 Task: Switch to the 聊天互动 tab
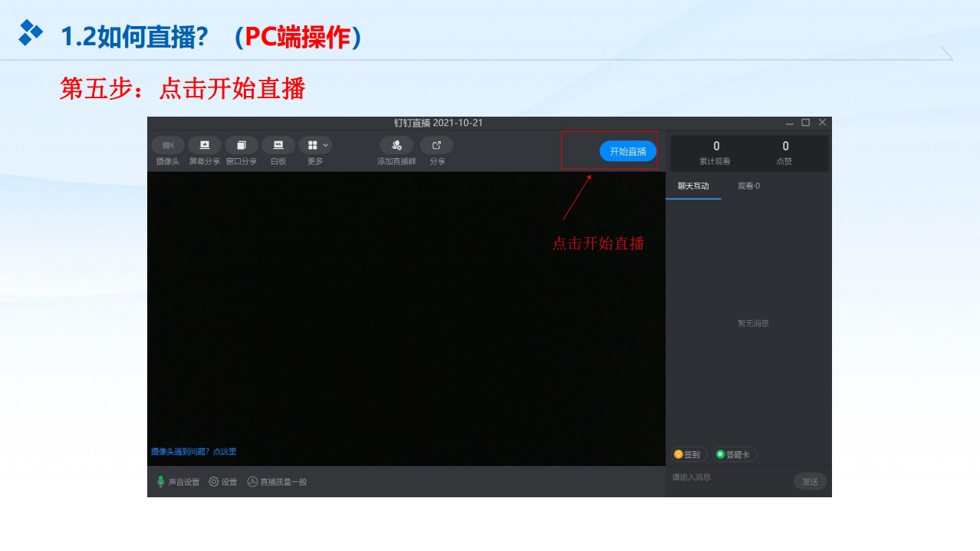pos(693,186)
